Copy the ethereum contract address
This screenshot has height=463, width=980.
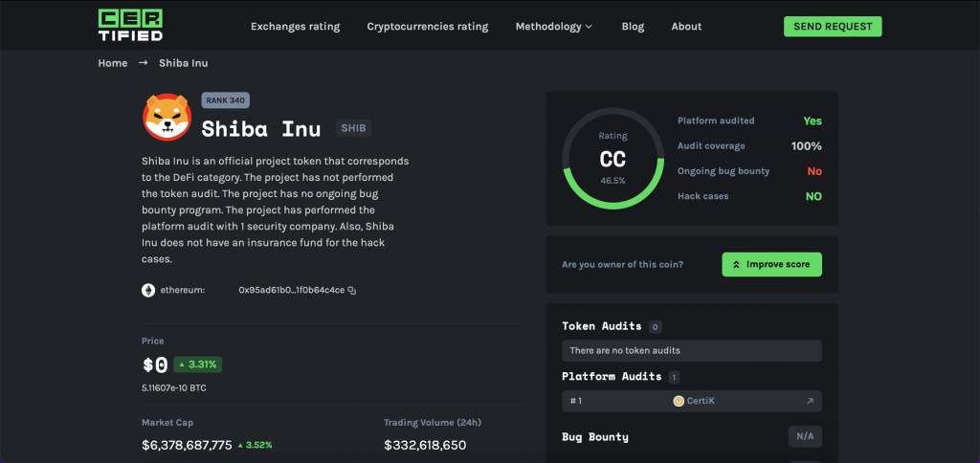pos(352,291)
